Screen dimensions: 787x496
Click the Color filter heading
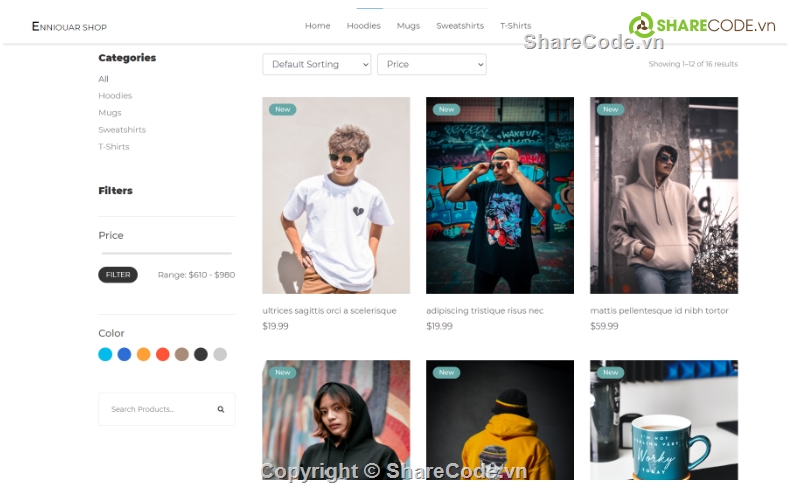(111, 333)
